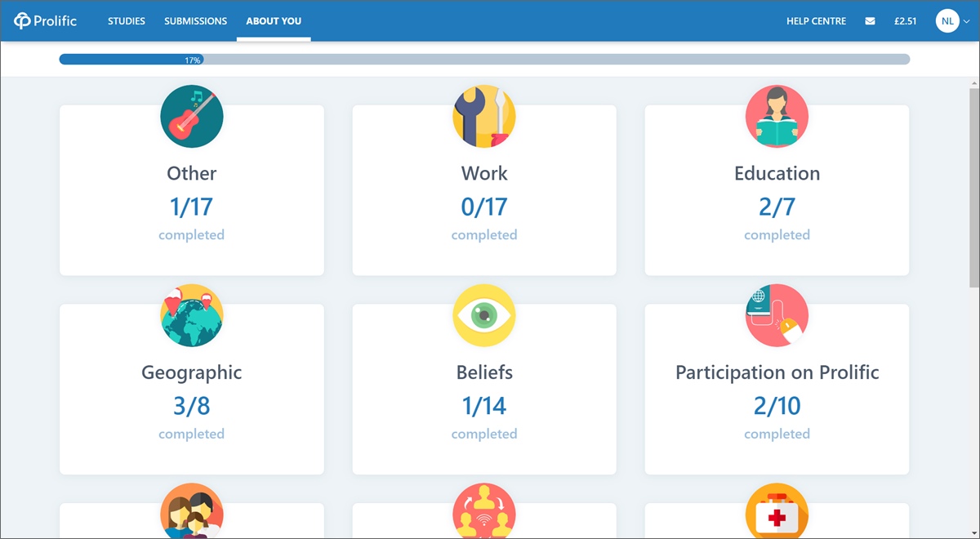This screenshot has width=980, height=539.
Task: Open the Work category title
Action: [484, 173]
